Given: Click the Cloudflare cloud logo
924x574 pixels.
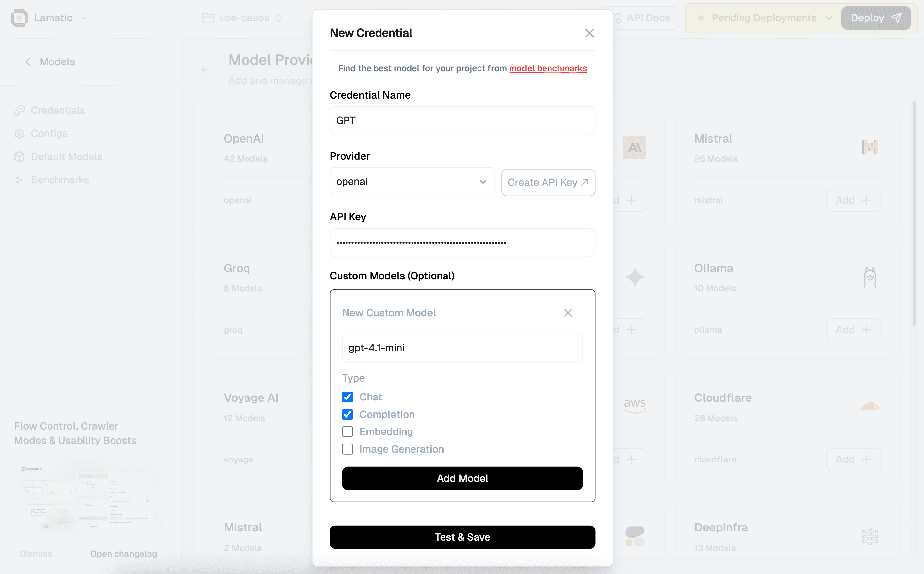Looking at the screenshot, I should click(x=870, y=406).
